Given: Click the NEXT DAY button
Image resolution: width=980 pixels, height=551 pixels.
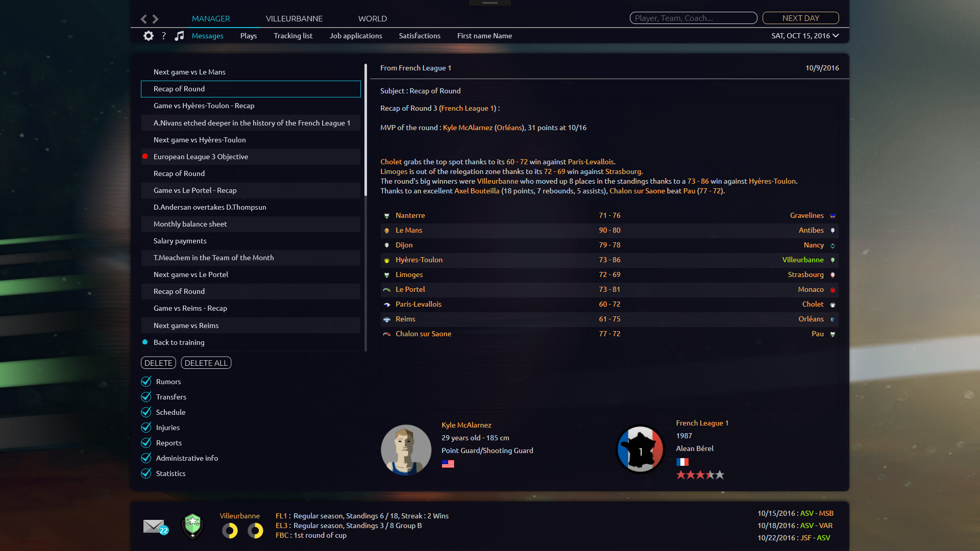Looking at the screenshot, I should coord(801,17).
